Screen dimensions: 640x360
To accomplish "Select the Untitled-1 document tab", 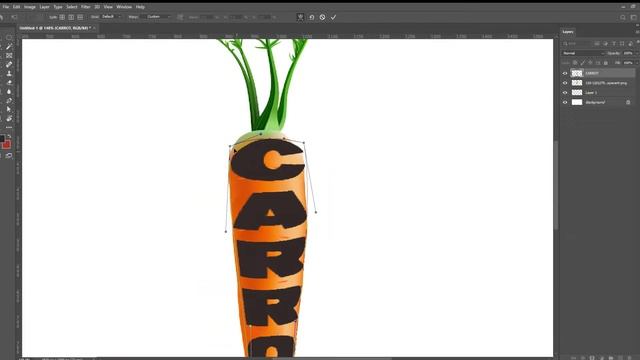I will coord(55,28).
